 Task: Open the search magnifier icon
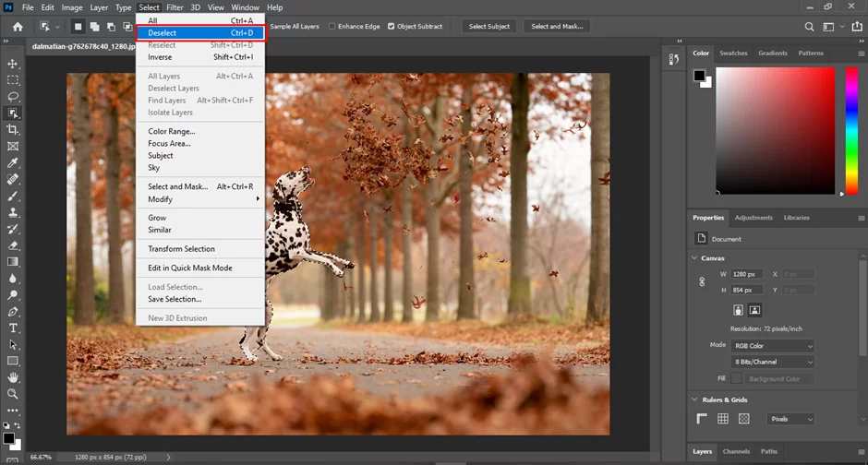[x=809, y=27]
